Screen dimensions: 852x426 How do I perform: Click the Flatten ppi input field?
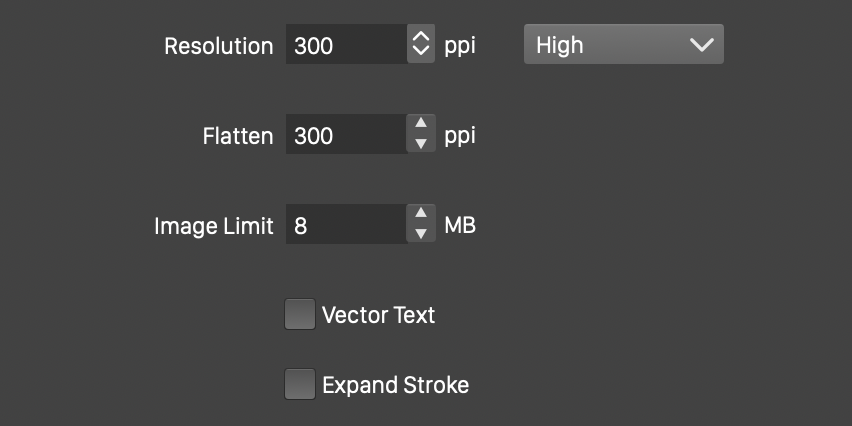(x=345, y=135)
